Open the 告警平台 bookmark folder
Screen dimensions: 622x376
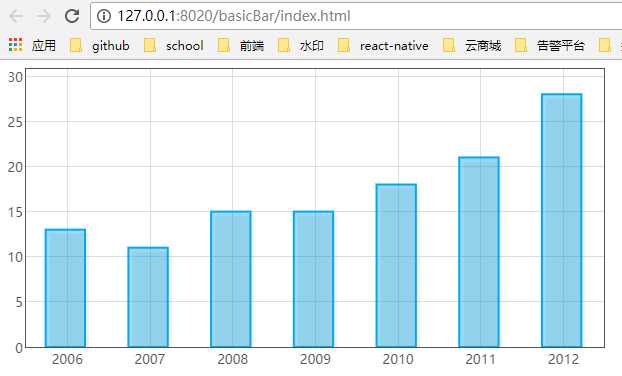coord(549,46)
